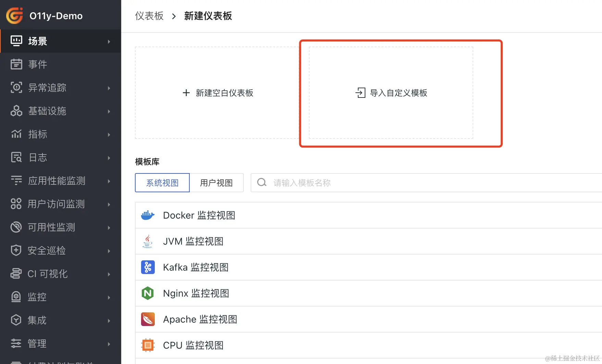The height and width of the screenshot is (364, 602).
Task: Click the 日志 document search icon
Action: pyautogui.click(x=16, y=157)
